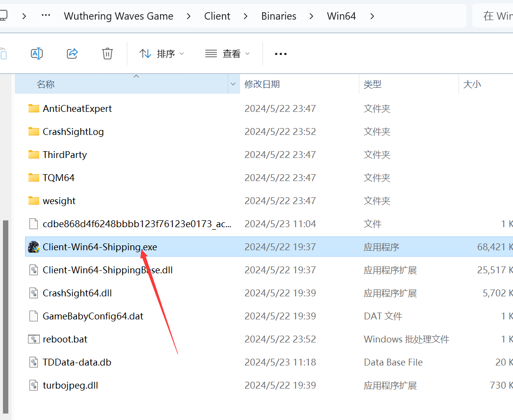The width and height of the screenshot is (513, 420).
Task: Expand the 名称 column filter arrow
Action: pyautogui.click(x=233, y=84)
